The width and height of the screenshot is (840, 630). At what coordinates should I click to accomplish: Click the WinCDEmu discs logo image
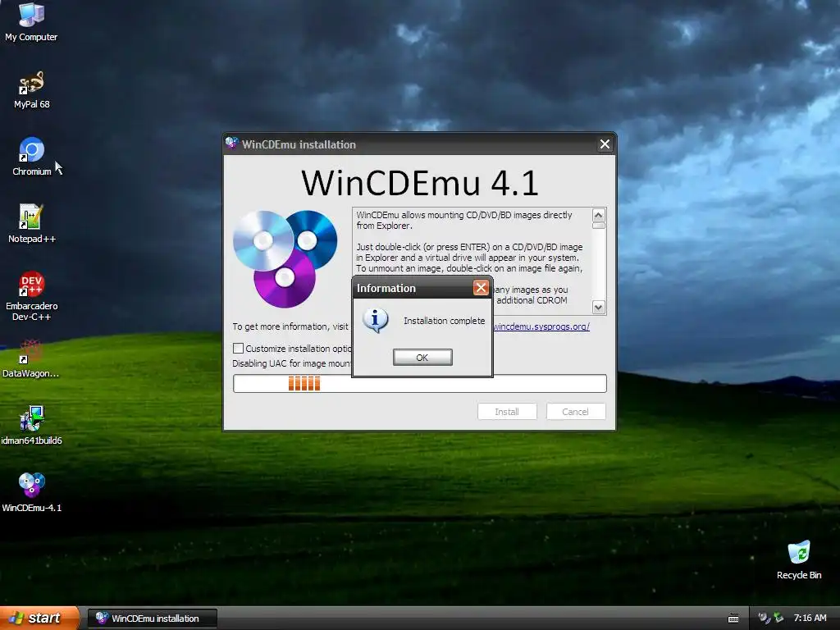pos(285,258)
